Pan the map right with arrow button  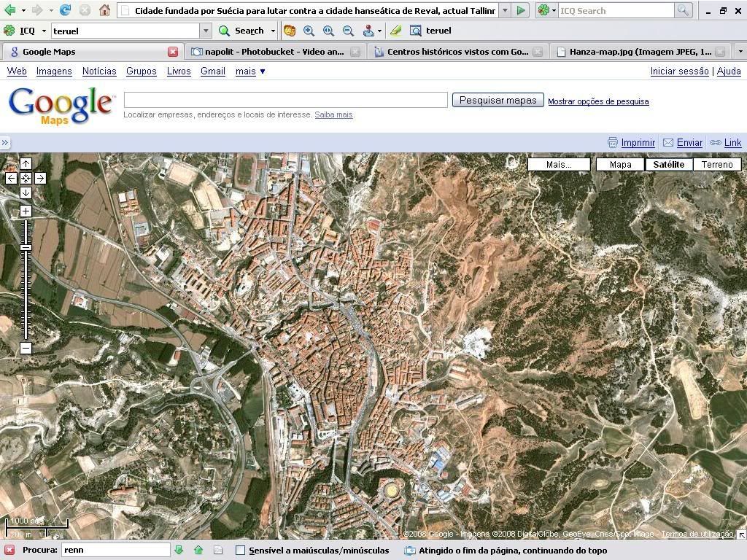[x=40, y=178]
